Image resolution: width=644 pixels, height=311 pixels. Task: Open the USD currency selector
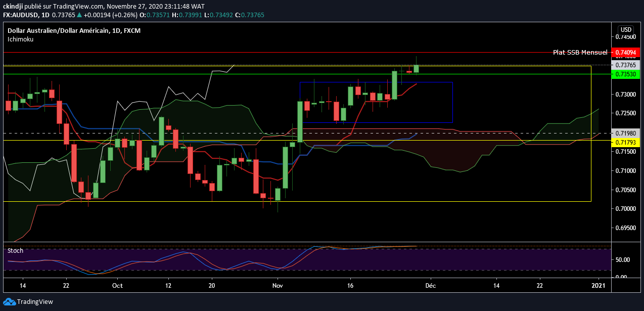click(626, 29)
